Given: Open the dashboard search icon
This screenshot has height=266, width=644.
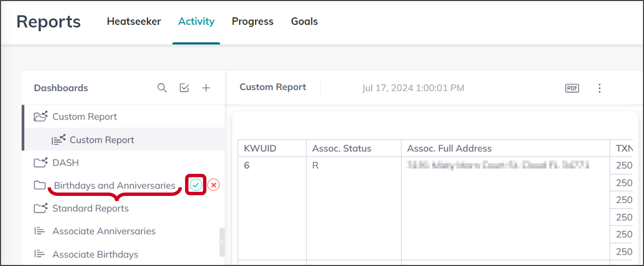Looking at the screenshot, I should (x=162, y=88).
